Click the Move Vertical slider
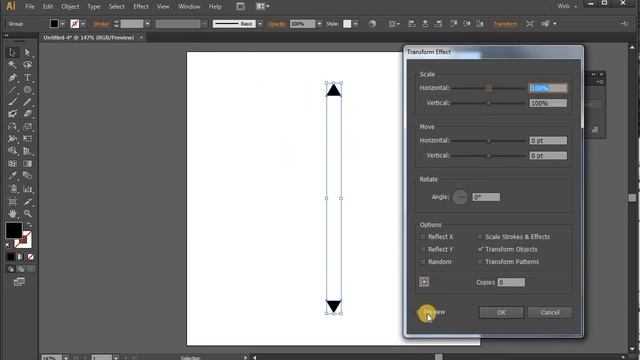 pyautogui.click(x=489, y=156)
